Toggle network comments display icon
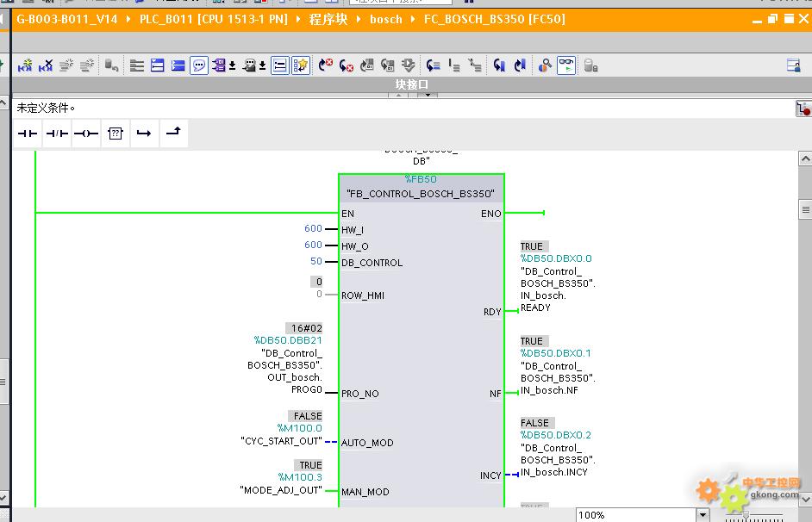The image size is (812, 522). [x=279, y=65]
